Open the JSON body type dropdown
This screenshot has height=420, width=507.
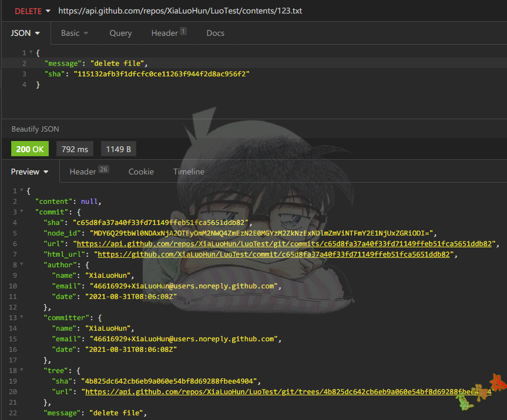click(25, 33)
